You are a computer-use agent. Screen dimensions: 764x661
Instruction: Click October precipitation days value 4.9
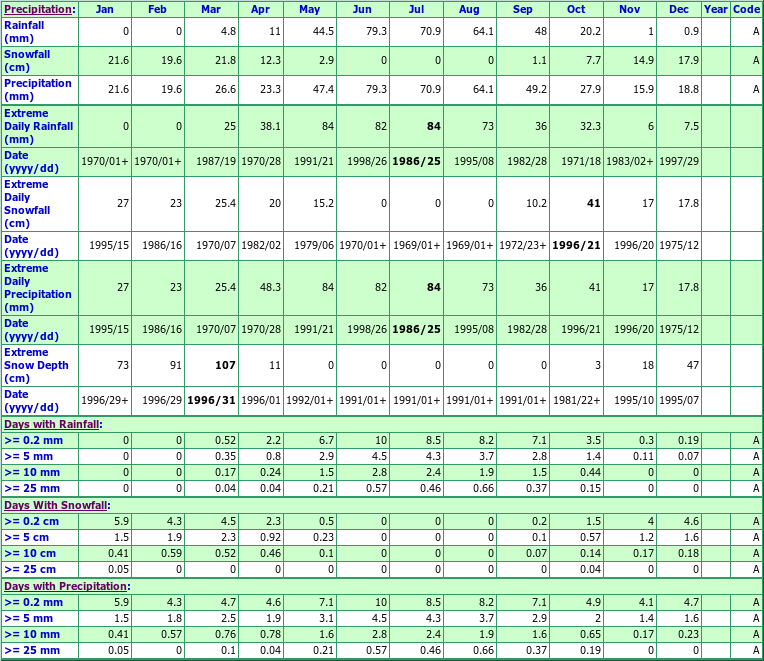[x=593, y=602]
